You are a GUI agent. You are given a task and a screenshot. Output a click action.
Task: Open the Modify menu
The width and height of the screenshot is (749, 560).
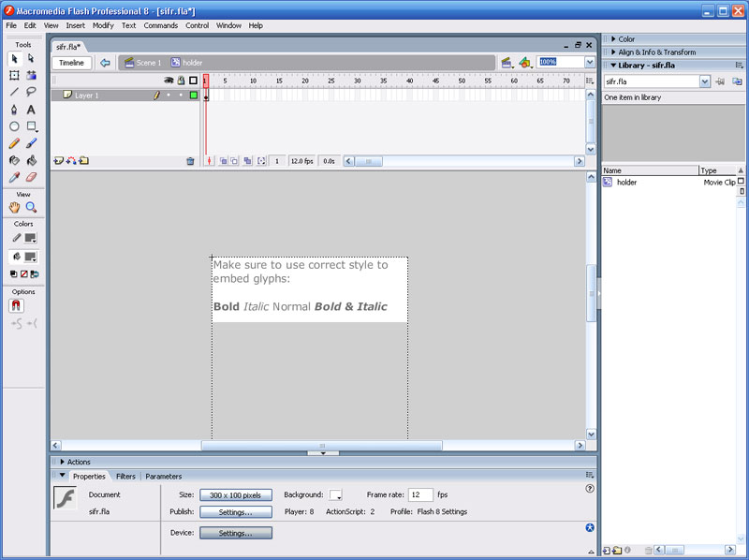coord(103,25)
